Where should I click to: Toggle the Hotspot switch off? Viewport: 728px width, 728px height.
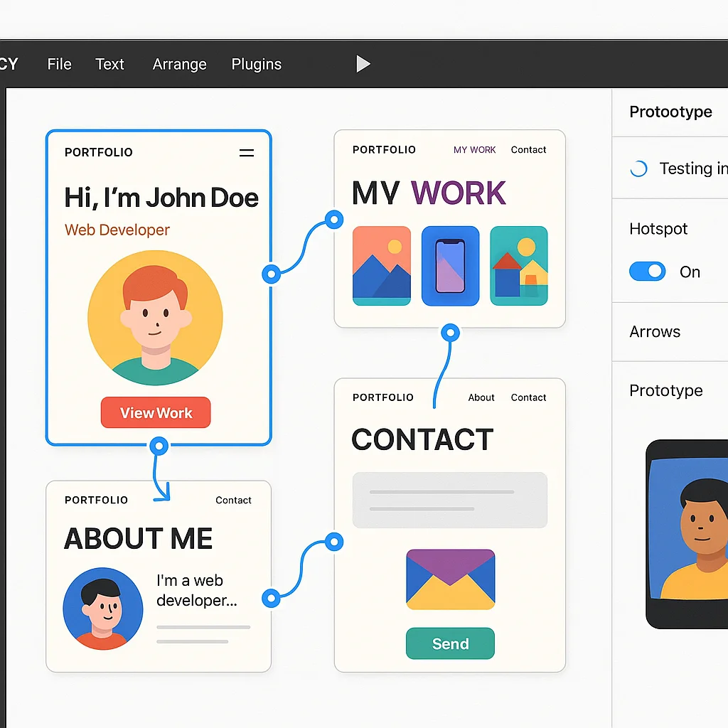click(x=647, y=272)
